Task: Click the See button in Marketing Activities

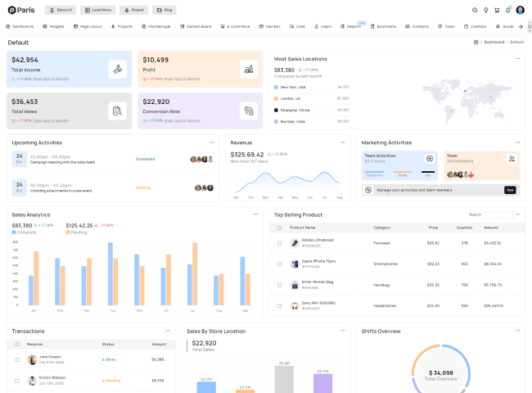Action: click(510, 189)
